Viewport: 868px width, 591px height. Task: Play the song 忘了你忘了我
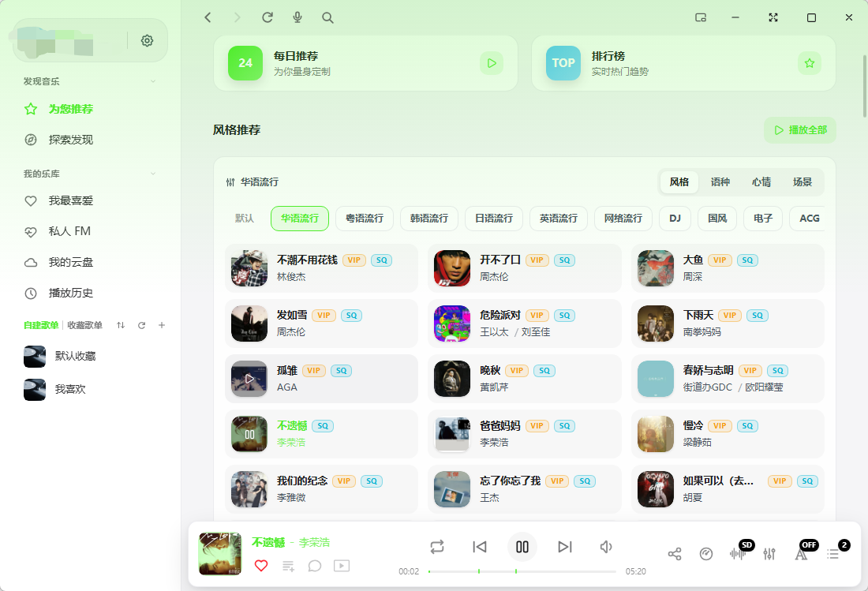tap(524, 489)
